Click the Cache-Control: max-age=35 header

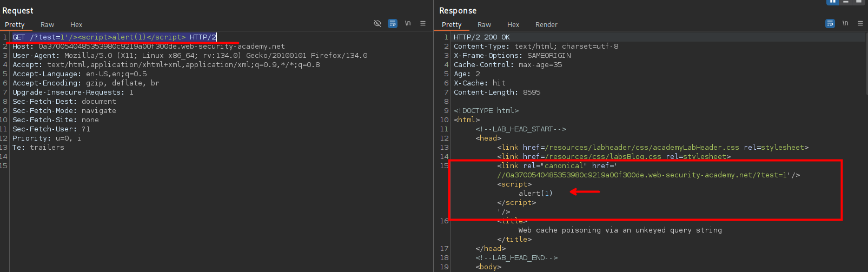click(508, 65)
